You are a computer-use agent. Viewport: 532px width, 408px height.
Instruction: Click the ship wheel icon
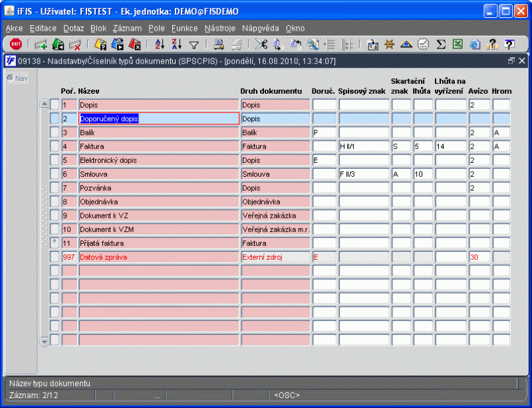pos(390,45)
